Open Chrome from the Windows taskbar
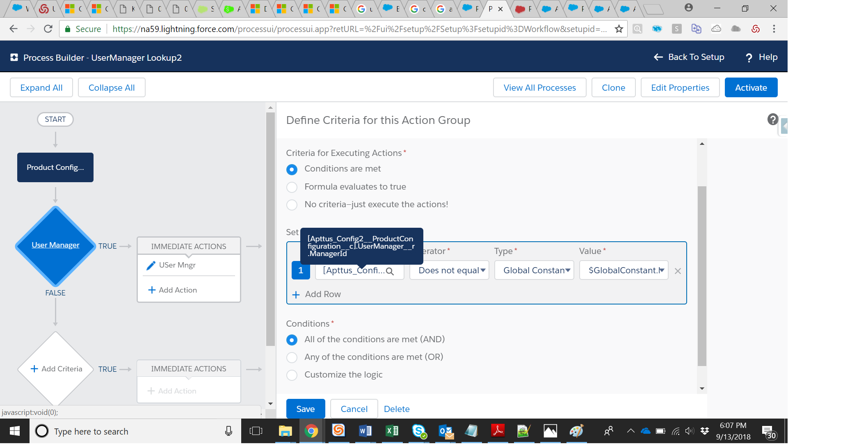Screen dimensions: 868x444 click(311, 431)
